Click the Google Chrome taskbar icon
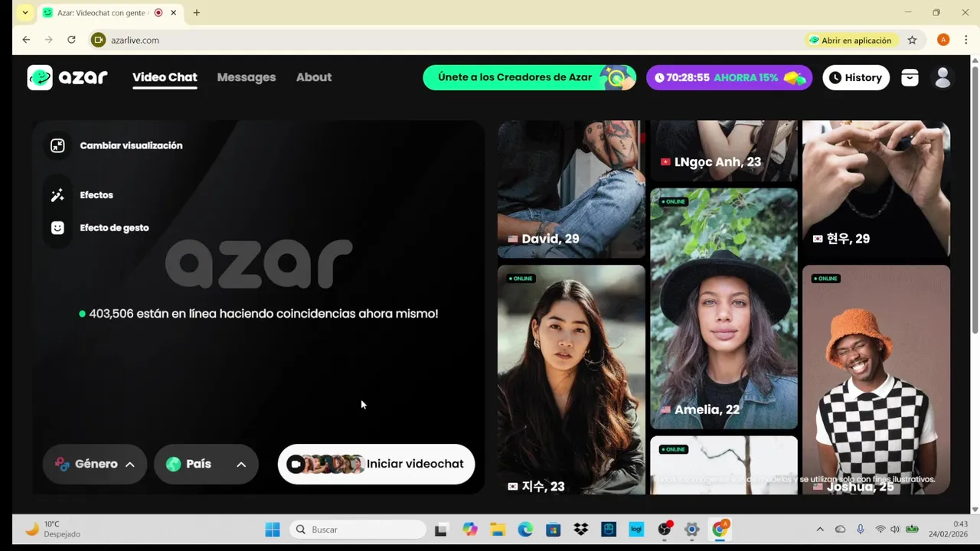980x551 pixels. pos(720,530)
